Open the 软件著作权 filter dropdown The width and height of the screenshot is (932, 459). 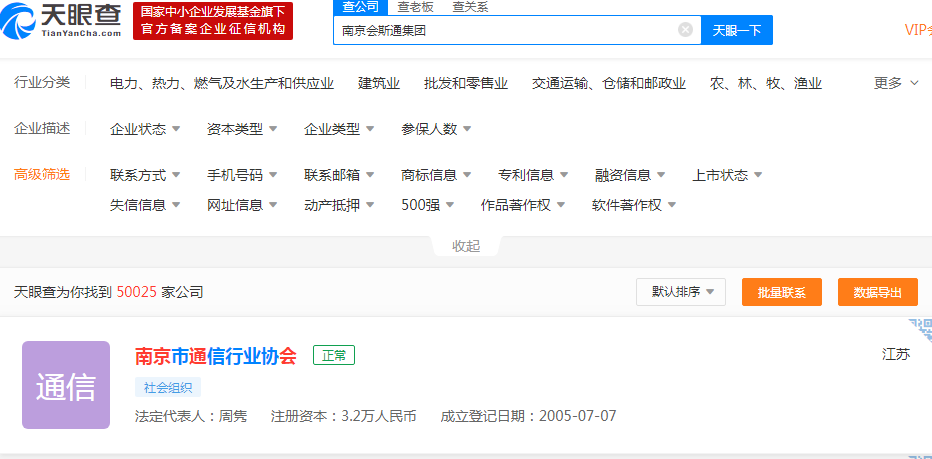tap(634, 206)
